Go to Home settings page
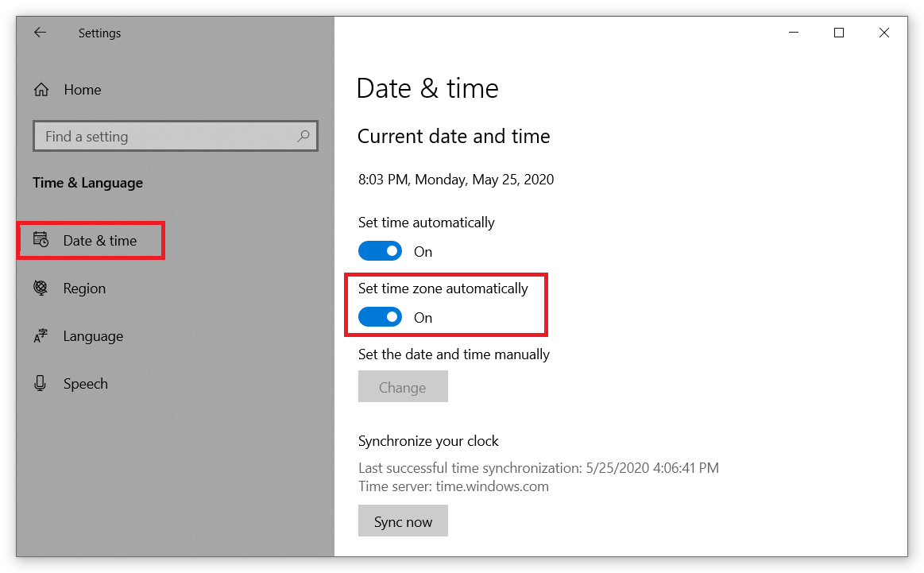 pos(83,90)
